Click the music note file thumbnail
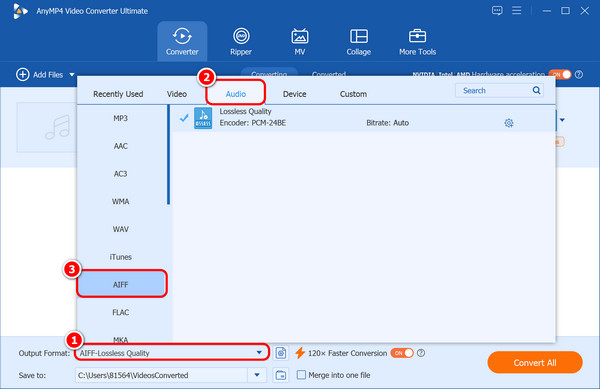 click(x=47, y=127)
